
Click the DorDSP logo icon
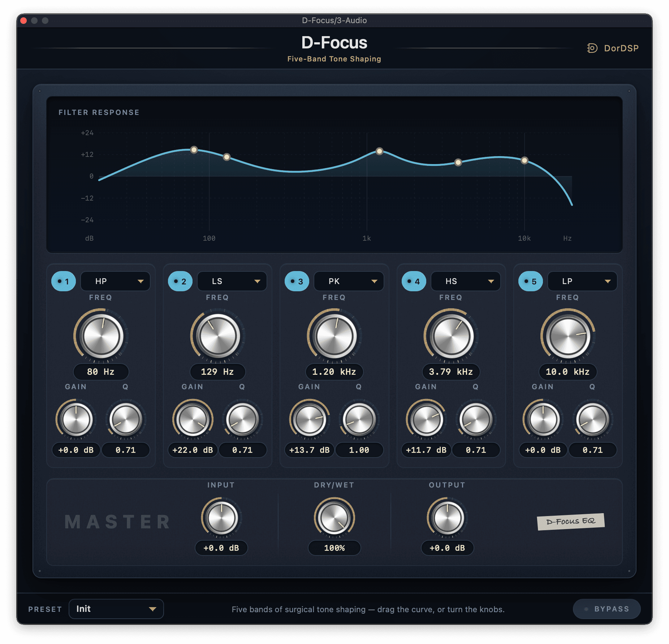pyautogui.click(x=592, y=48)
